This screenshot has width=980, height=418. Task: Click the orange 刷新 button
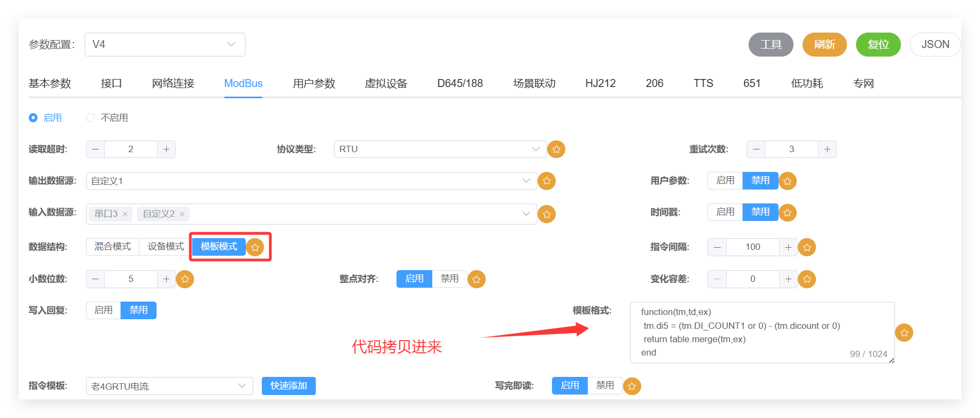(x=825, y=44)
